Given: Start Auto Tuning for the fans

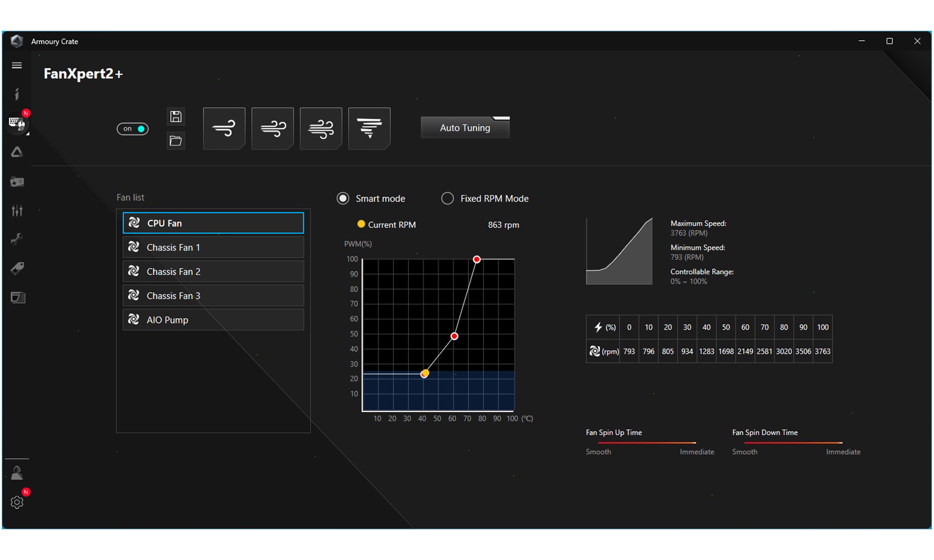Looking at the screenshot, I should click(465, 127).
